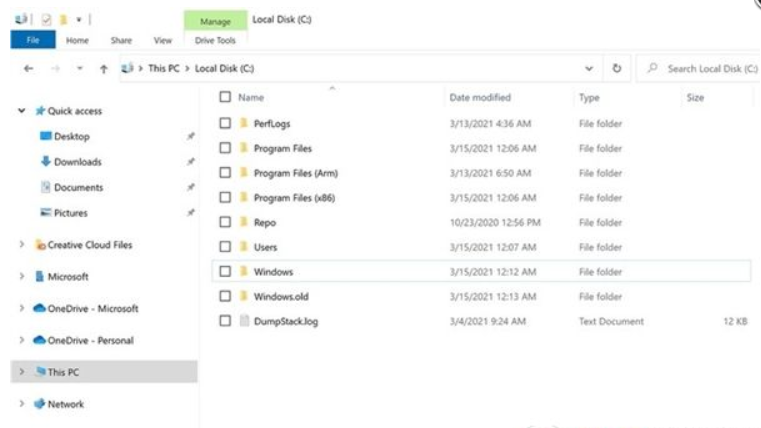Open the address bar history dropdown
This screenshot has height=428, width=761.
pyautogui.click(x=589, y=68)
